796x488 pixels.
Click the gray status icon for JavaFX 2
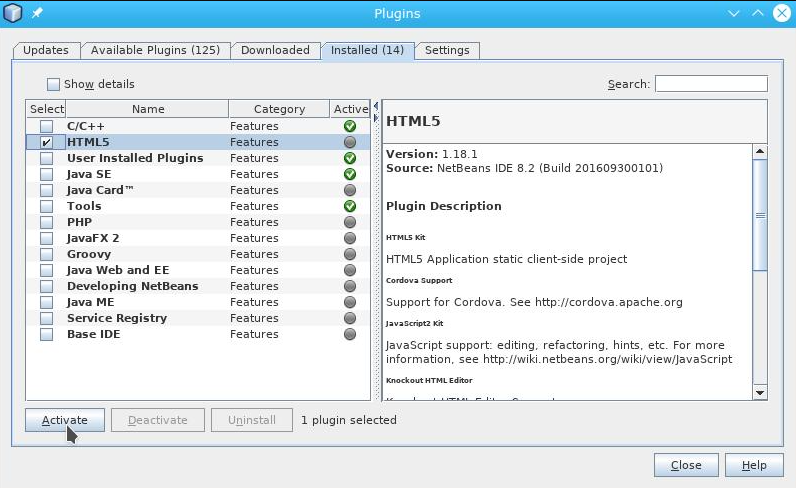click(x=350, y=238)
